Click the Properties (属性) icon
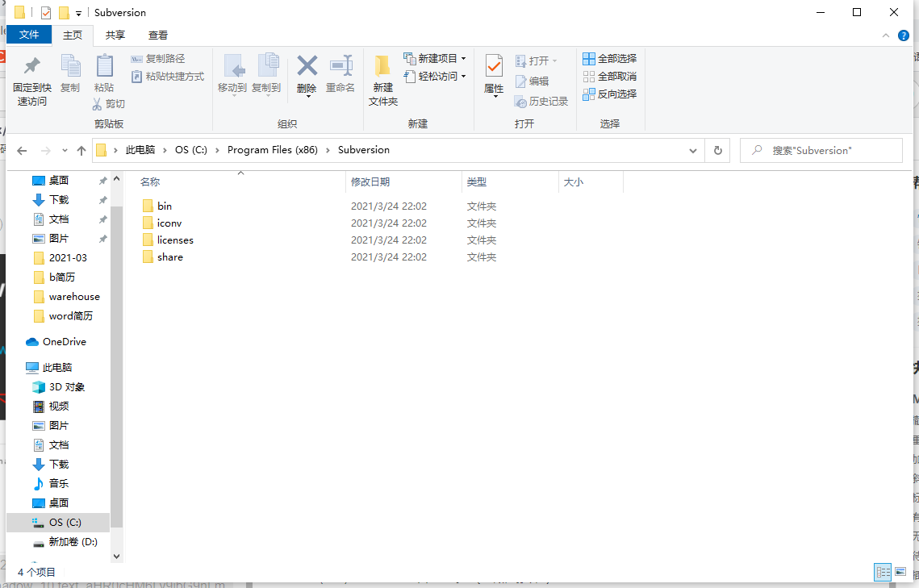 pyautogui.click(x=494, y=65)
